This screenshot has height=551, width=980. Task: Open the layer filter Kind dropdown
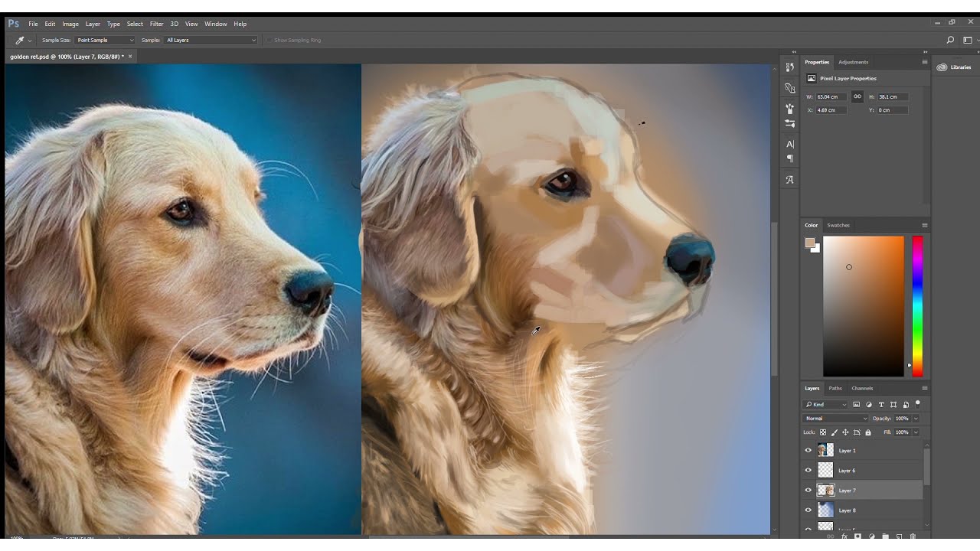point(825,404)
